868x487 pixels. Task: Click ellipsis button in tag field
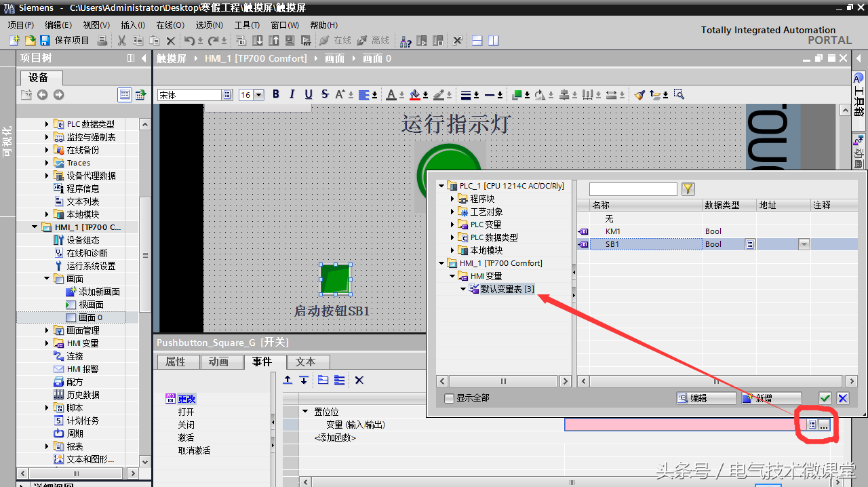point(824,425)
